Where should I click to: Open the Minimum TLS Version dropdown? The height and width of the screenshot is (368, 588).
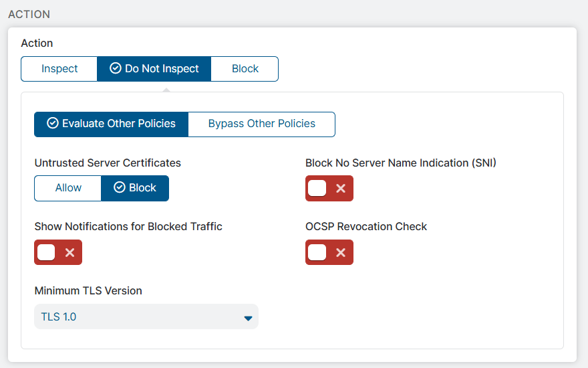click(146, 316)
